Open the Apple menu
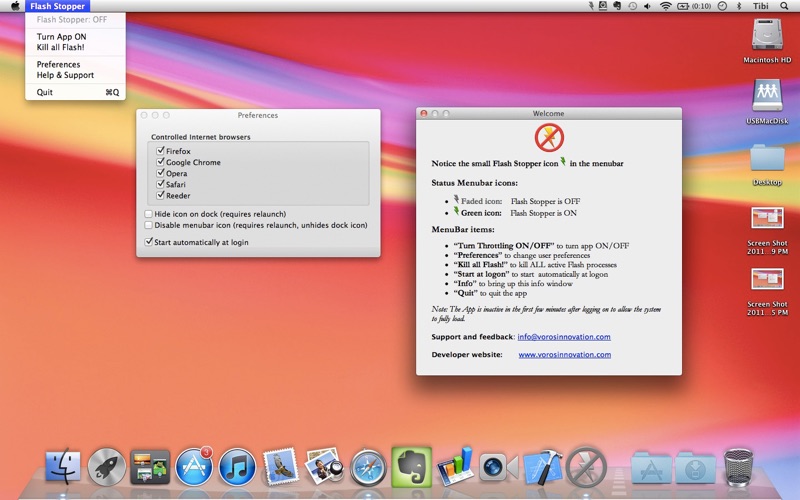 tap(15, 6)
